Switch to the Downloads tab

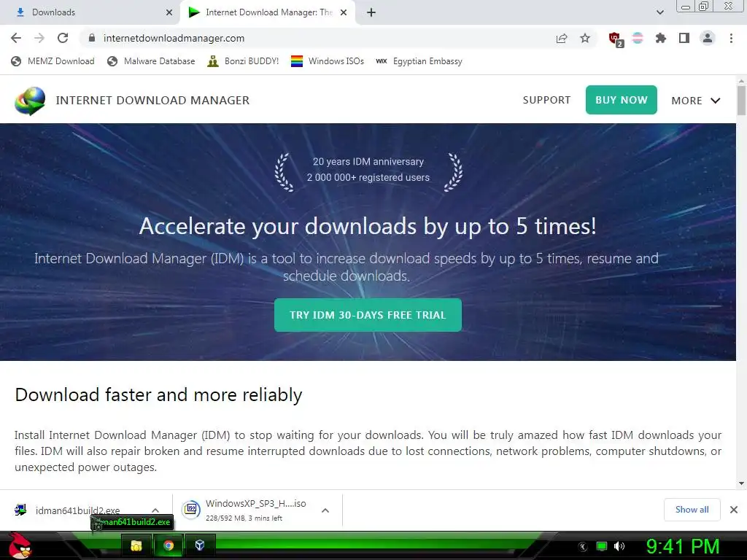90,12
